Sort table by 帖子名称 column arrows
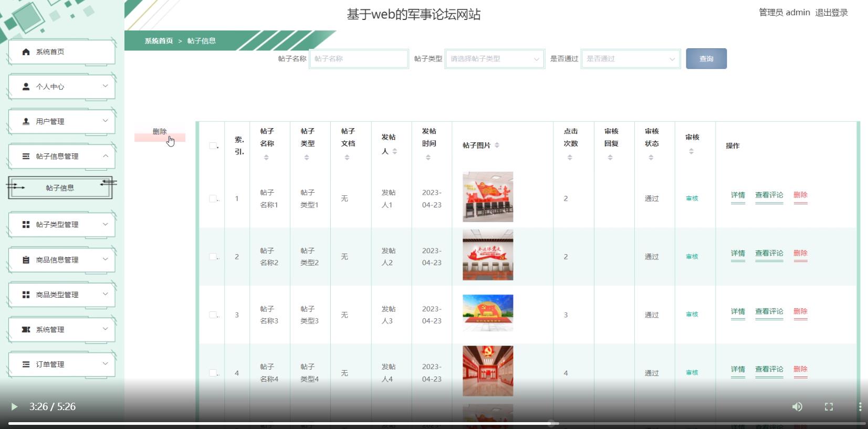 point(266,158)
